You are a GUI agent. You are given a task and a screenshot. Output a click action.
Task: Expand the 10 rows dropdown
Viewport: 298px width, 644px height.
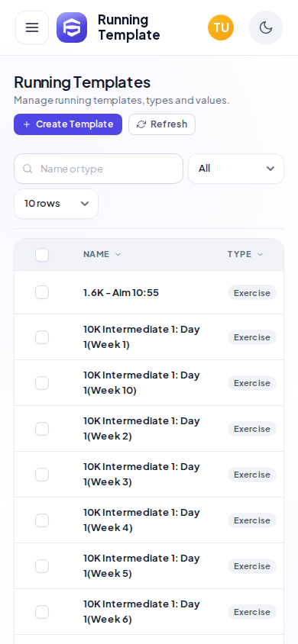click(57, 204)
